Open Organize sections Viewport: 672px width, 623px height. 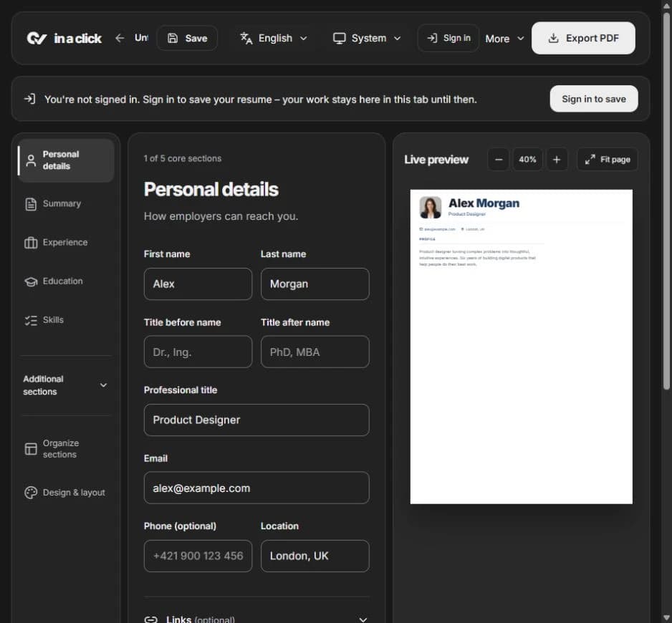pos(66,448)
